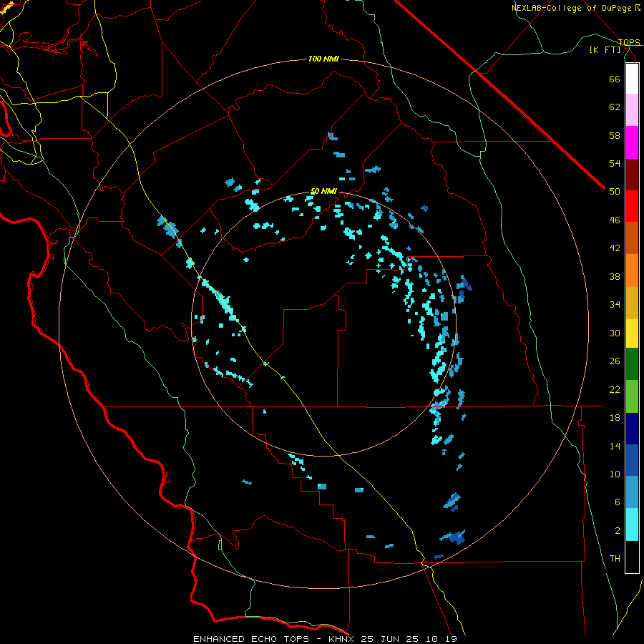Click the yellow legend swatch
644x644 pixels.
[632, 333]
